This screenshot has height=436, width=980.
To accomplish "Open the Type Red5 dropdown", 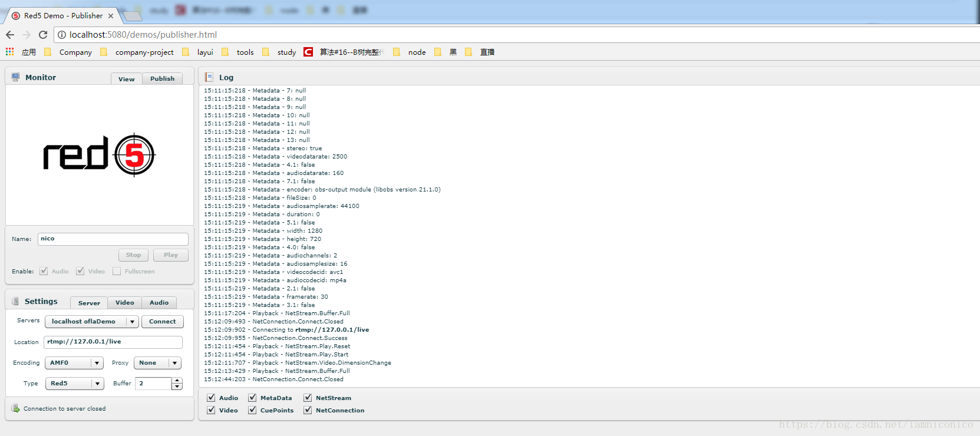I will click(x=75, y=384).
